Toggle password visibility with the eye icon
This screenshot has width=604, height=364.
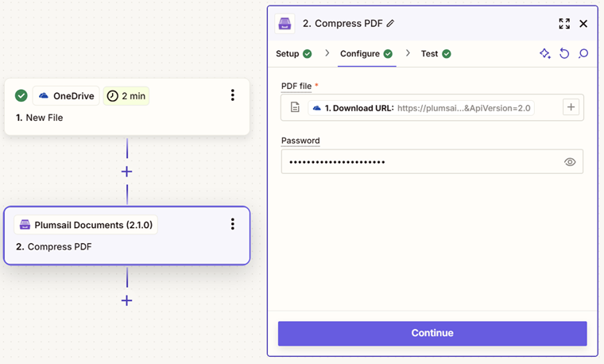[570, 162]
